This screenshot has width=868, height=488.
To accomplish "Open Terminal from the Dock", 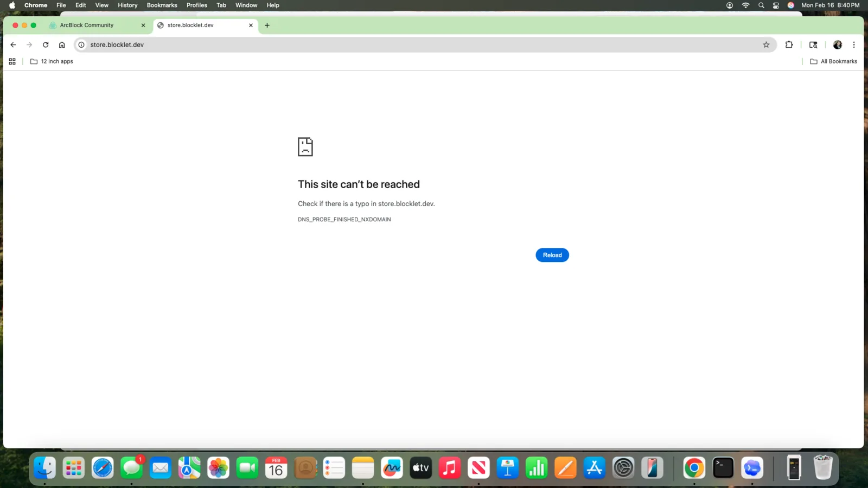I will point(723,468).
